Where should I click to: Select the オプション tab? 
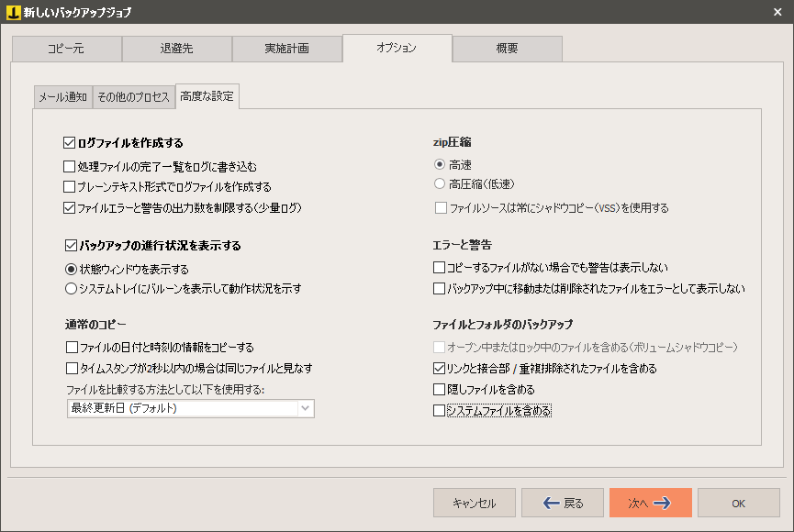click(397, 48)
